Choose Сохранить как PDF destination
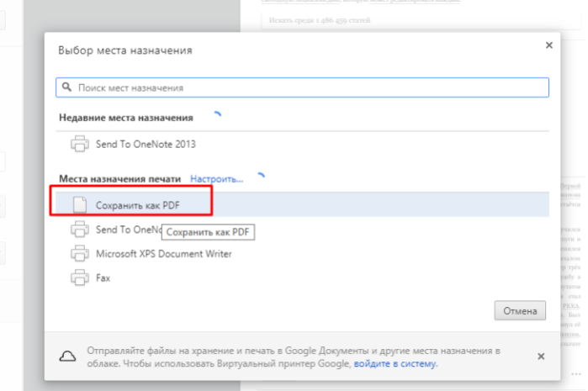 302,204
